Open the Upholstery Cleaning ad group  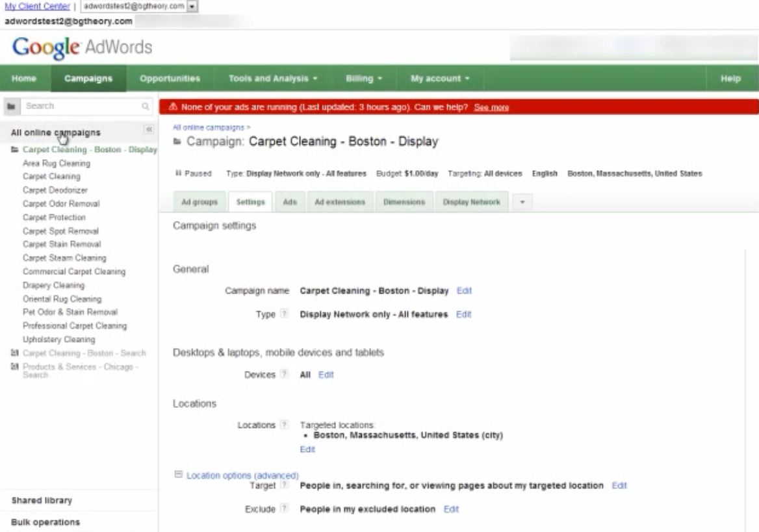tap(58, 339)
